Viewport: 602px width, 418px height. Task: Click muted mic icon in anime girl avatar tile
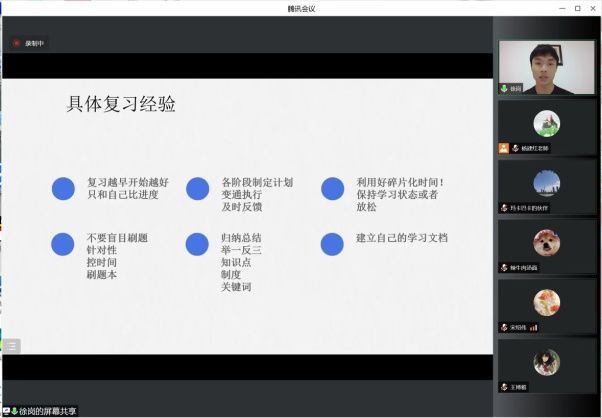pyautogui.click(x=504, y=387)
